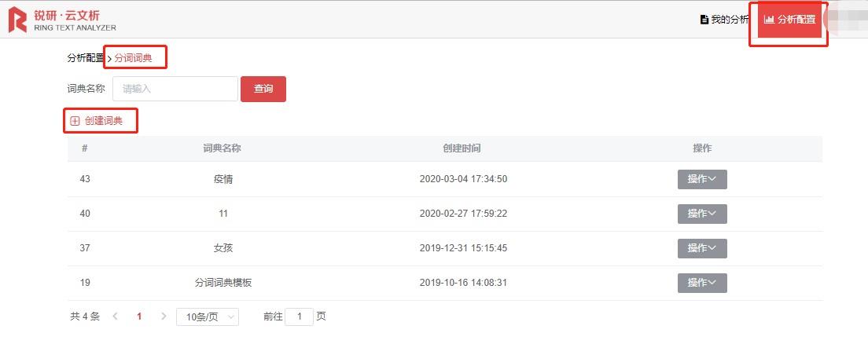Open 我的分析 in the top navigation
The image size is (868, 344).
click(x=725, y=20)
